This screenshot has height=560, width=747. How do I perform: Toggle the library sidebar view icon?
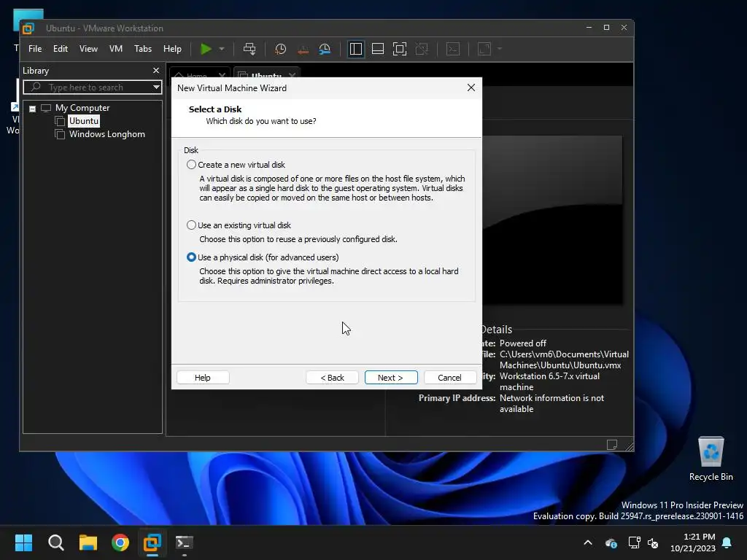click(356, 49)
